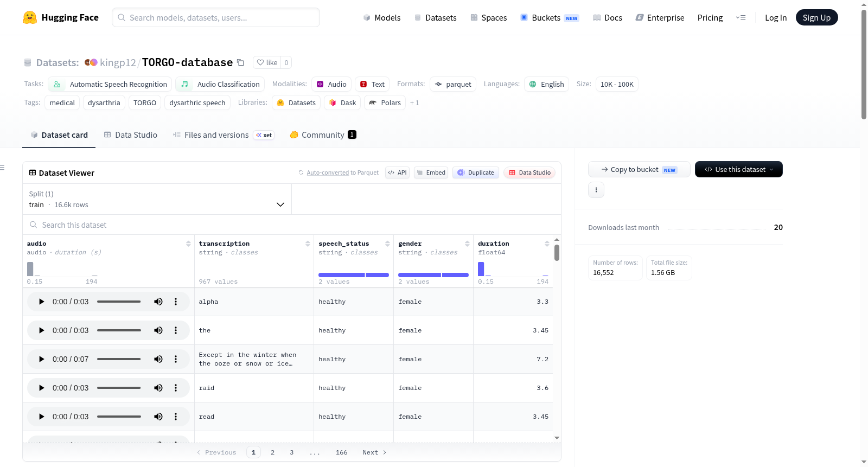Click the API button in Dataset Viewer
868x467 pixels.
(397, 172)
